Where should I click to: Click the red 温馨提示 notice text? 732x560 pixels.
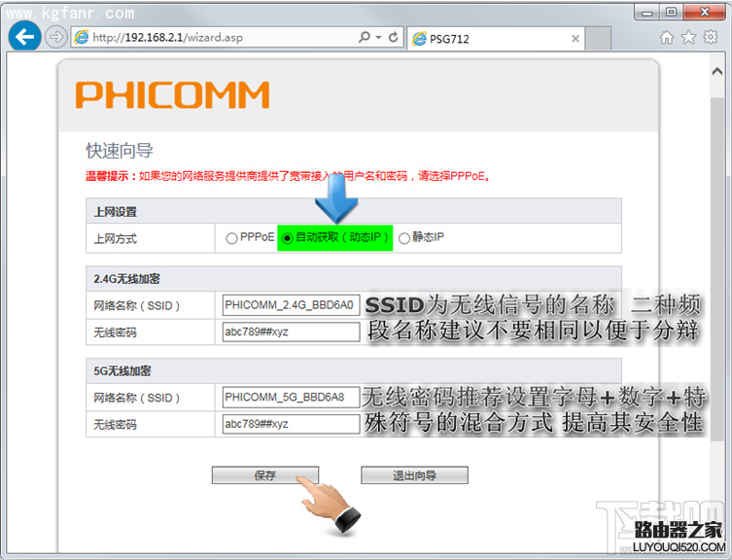(288, 176)
